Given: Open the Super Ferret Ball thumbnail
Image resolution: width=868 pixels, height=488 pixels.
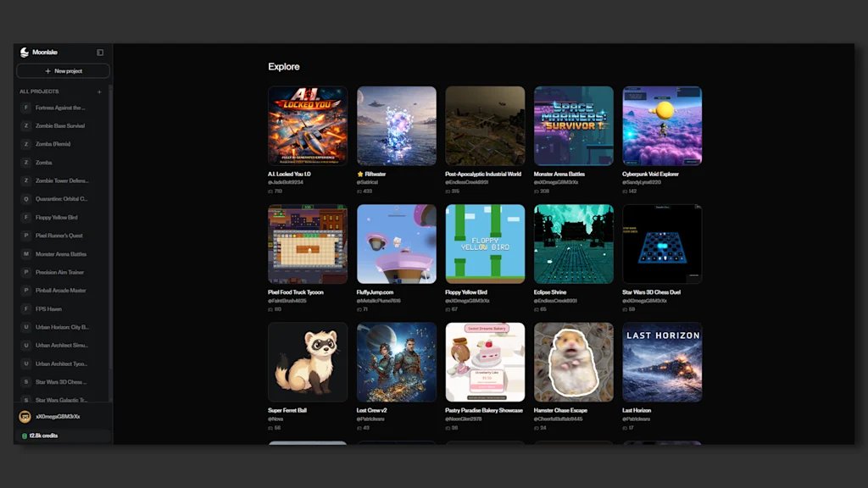Looking at the screenshot, I should [307, 362].
